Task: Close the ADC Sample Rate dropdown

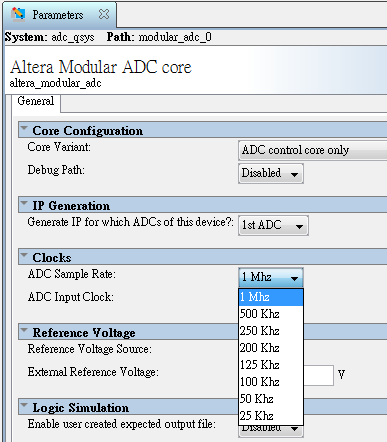Action: click(x=271, y=277)
